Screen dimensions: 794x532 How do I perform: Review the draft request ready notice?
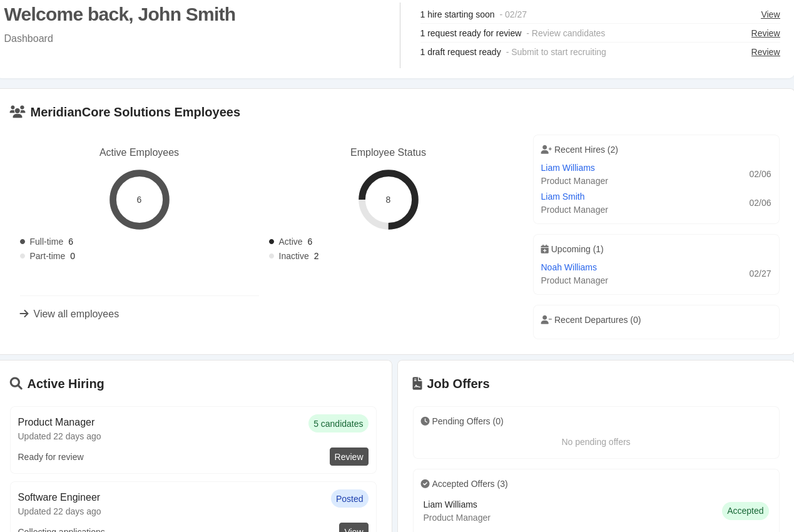pos(765,52)
